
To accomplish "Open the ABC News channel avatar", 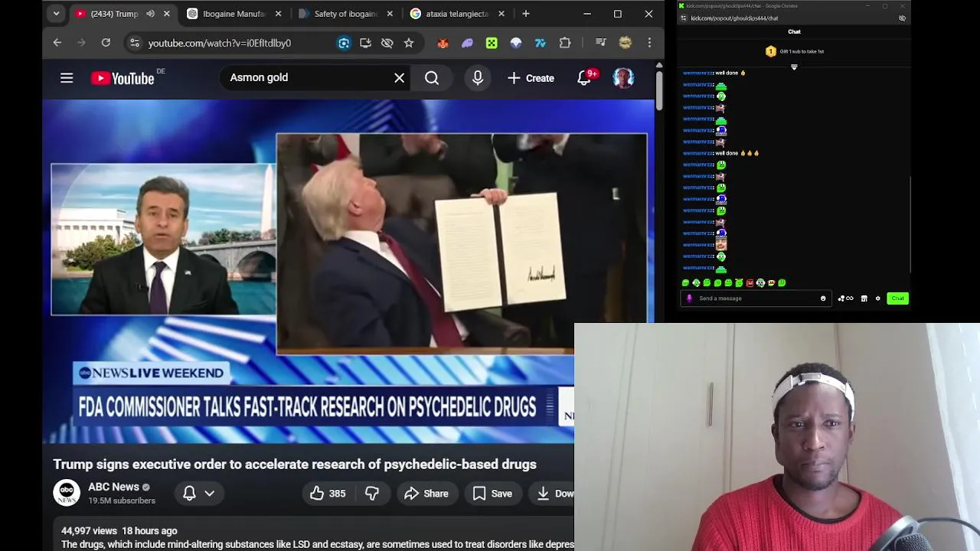I will point(67,493).
